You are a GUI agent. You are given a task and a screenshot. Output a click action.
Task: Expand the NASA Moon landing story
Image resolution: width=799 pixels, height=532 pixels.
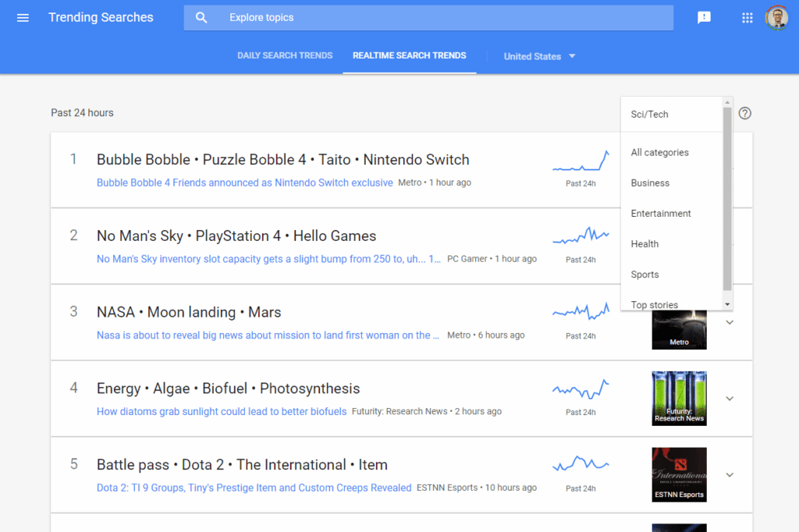(x=730, y=322)
